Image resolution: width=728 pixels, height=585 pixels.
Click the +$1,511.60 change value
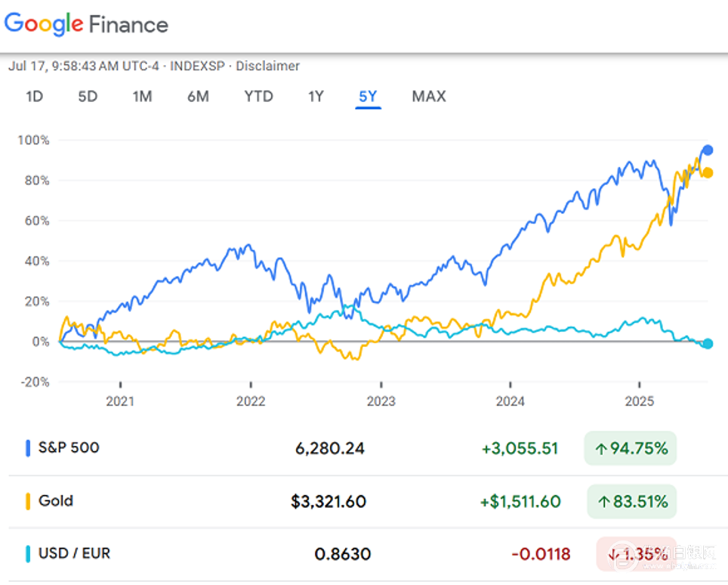[x=520, y=501]
